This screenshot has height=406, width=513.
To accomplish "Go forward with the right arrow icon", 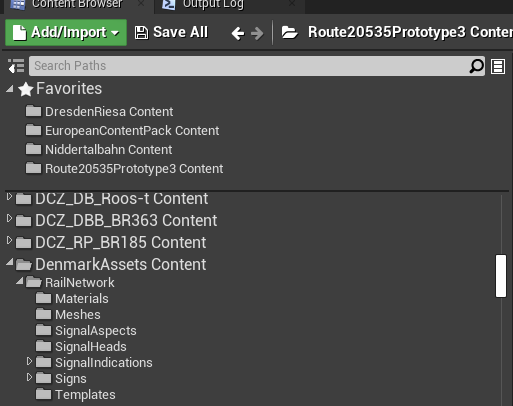I will (257, 33).
